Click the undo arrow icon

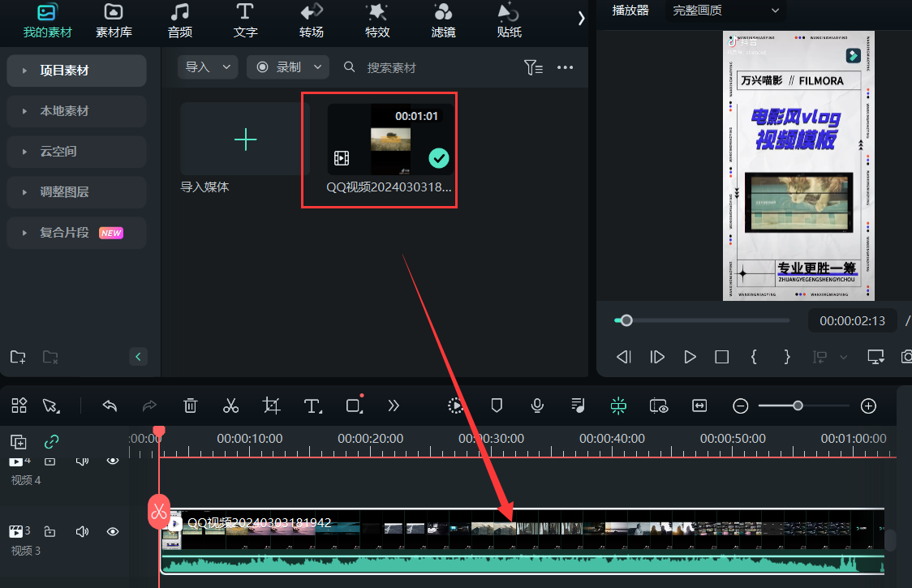click(110, 406)
